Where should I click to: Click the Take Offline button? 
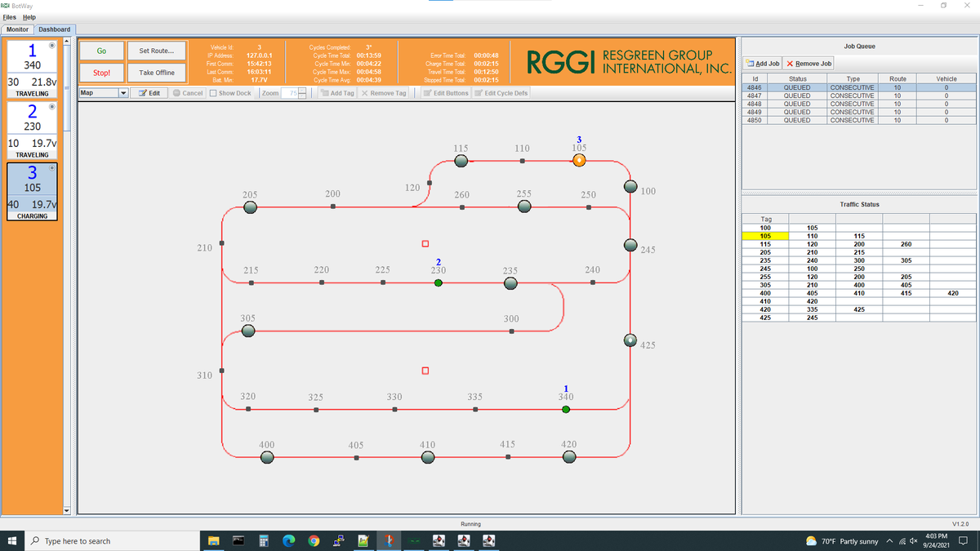pyautogui.click(x=157, y=73)
